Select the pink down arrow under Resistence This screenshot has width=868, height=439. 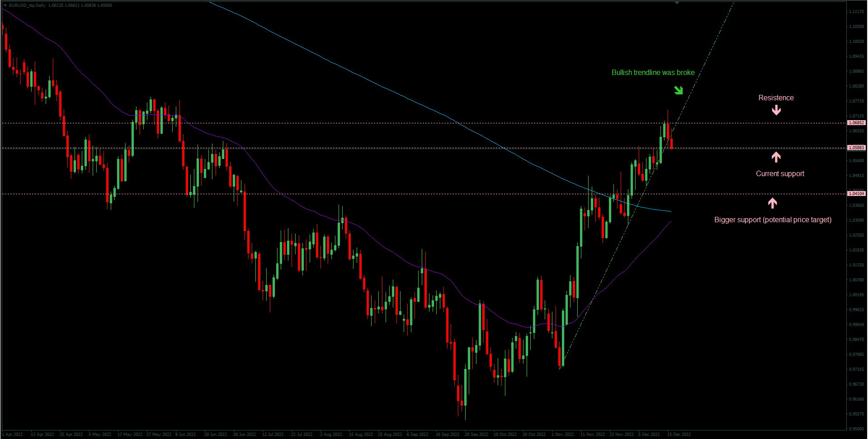tap(776, 110)
